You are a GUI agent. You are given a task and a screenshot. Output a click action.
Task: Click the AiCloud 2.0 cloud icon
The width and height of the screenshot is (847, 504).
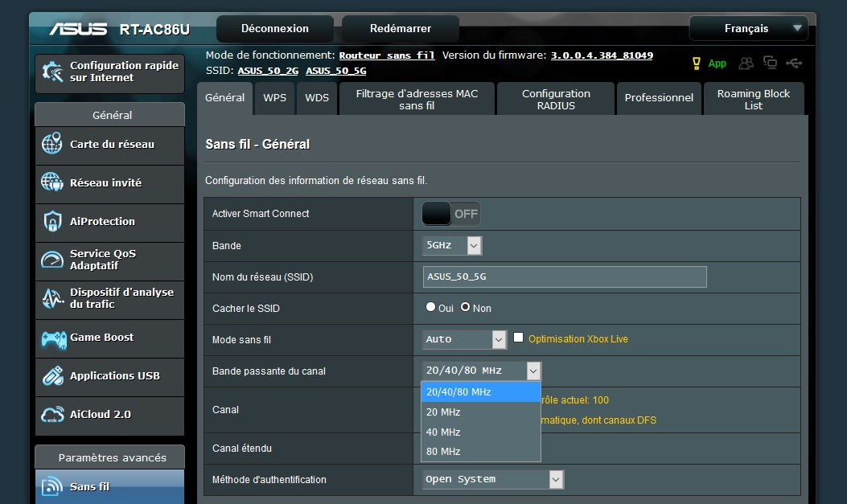52,415
